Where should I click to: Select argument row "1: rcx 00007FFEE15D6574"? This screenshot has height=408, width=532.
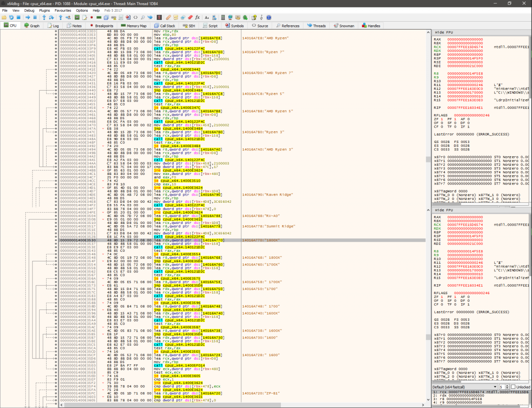[481, 392]
